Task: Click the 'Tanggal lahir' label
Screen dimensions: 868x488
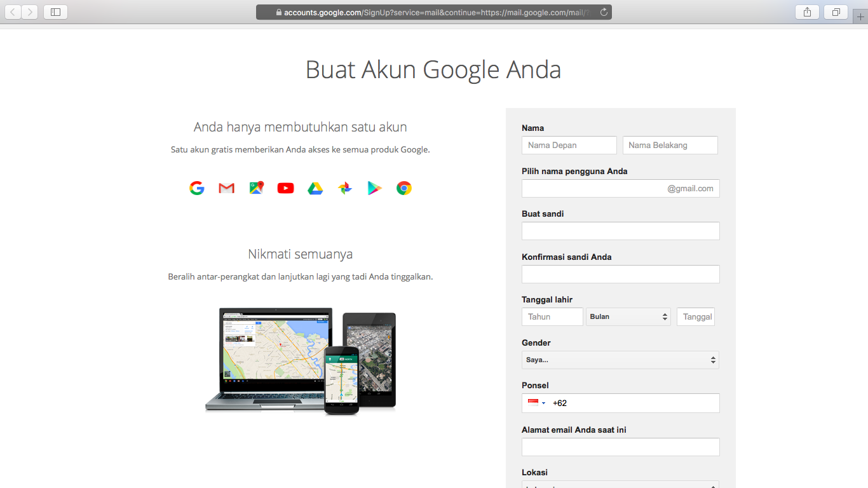Action: click(x=547, y=299)
